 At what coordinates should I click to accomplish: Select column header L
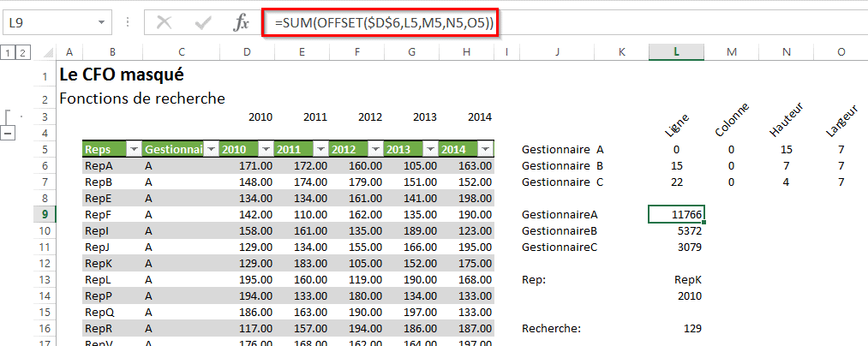point(676,53)
